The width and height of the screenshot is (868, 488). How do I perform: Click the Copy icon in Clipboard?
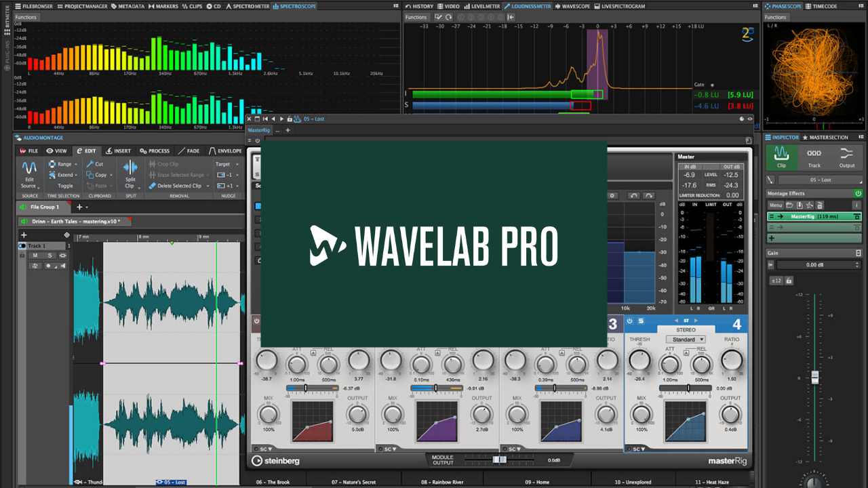(90, 175)
